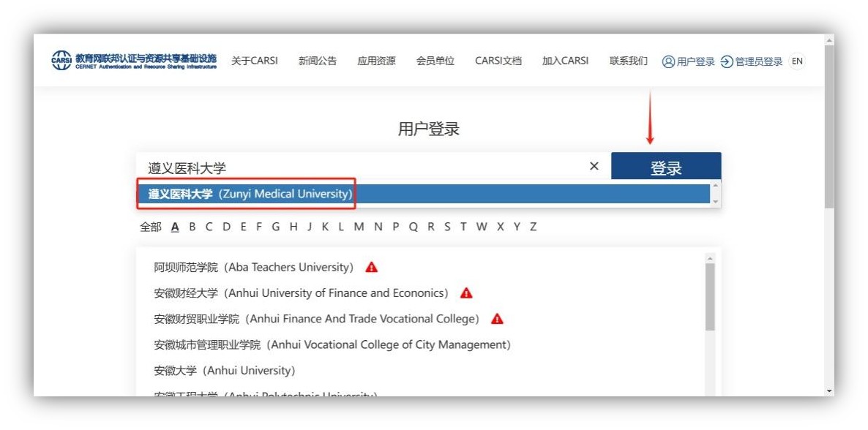868x430 pixels.
Task: Open 用户登录 user login link
Action: click(689, 61)
